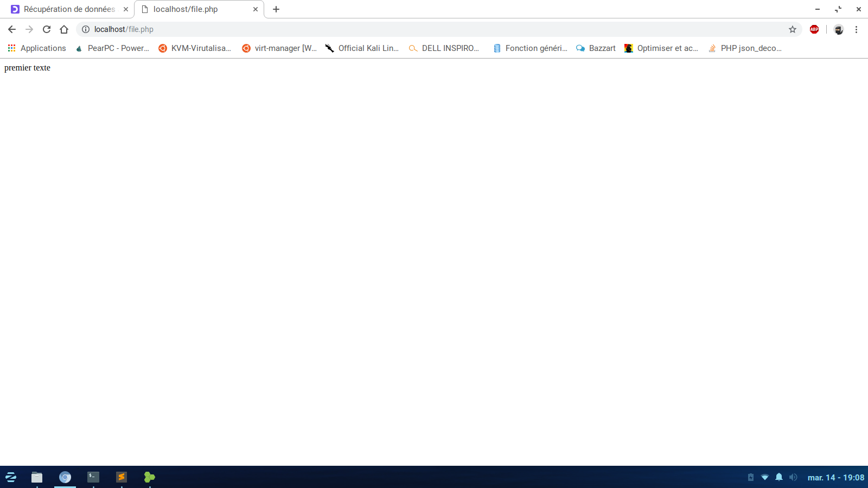868x488 pixels.
Task: Open the Bazzart bookmark
Action: 596,48
